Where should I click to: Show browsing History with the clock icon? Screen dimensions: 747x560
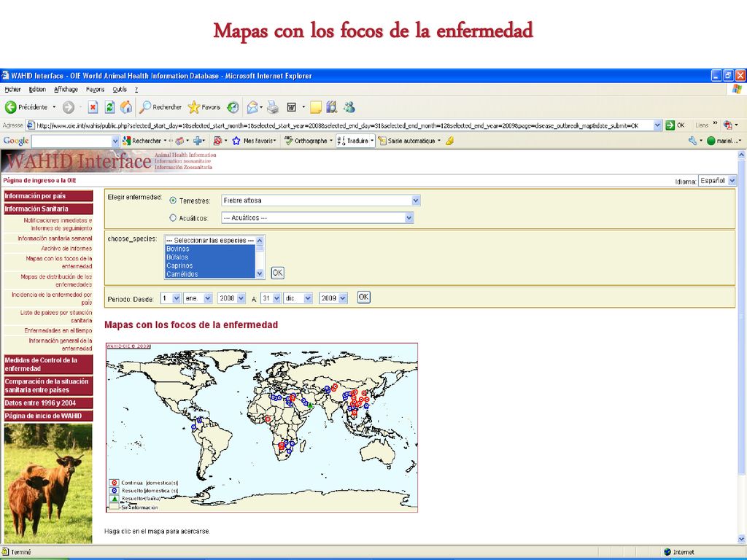click(x=233, y=108)
